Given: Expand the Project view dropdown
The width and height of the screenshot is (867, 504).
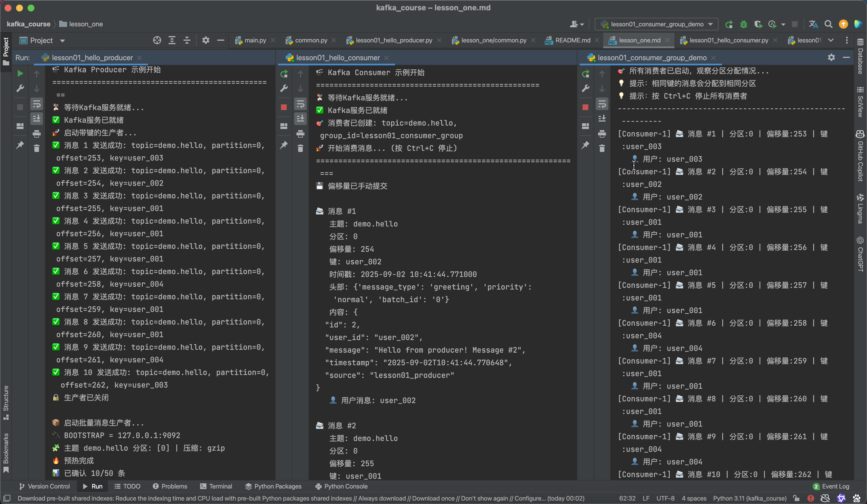Looking at the screenshot, I should point(62,41).
